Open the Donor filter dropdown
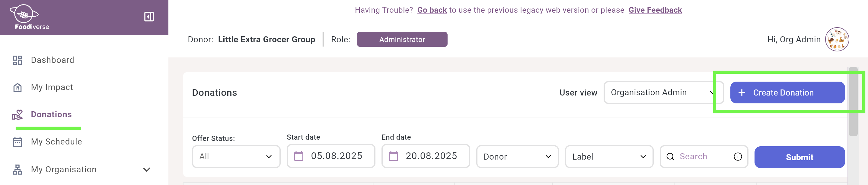This screenshot has height=185, width=868. coord(517,157)
